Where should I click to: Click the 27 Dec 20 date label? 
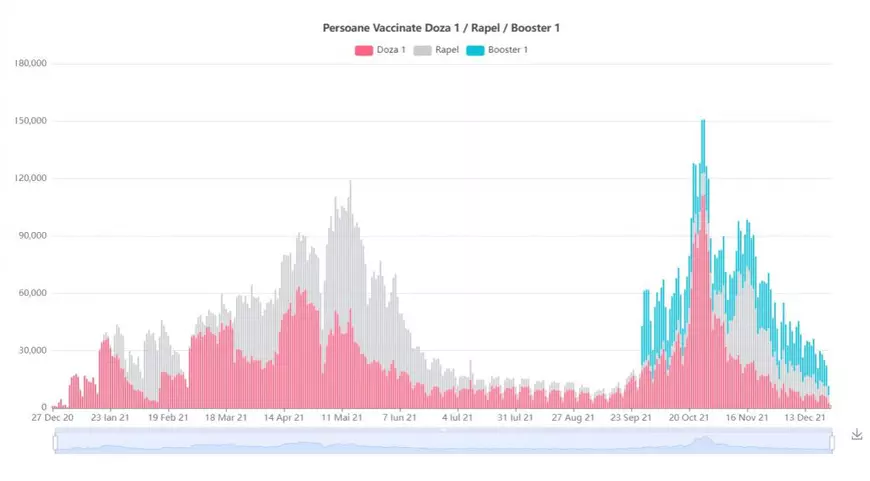(x=52, y=419)
